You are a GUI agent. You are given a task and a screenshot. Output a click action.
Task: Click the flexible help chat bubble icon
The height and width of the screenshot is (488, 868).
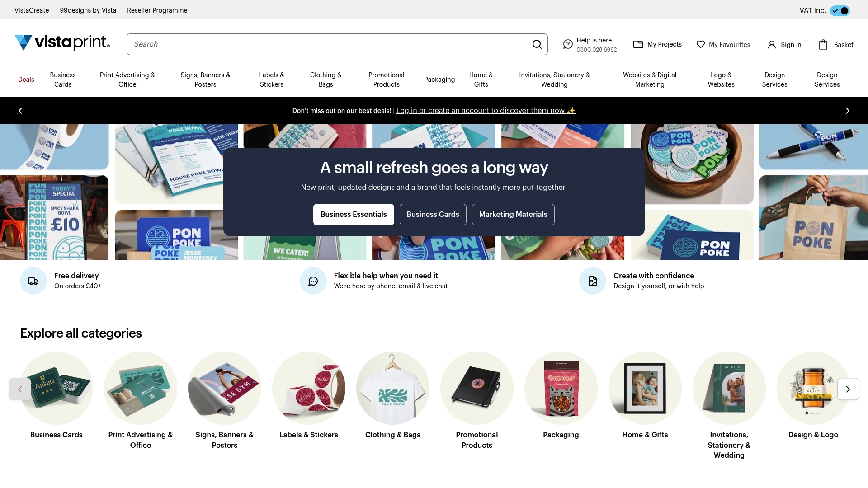point(313,281)
